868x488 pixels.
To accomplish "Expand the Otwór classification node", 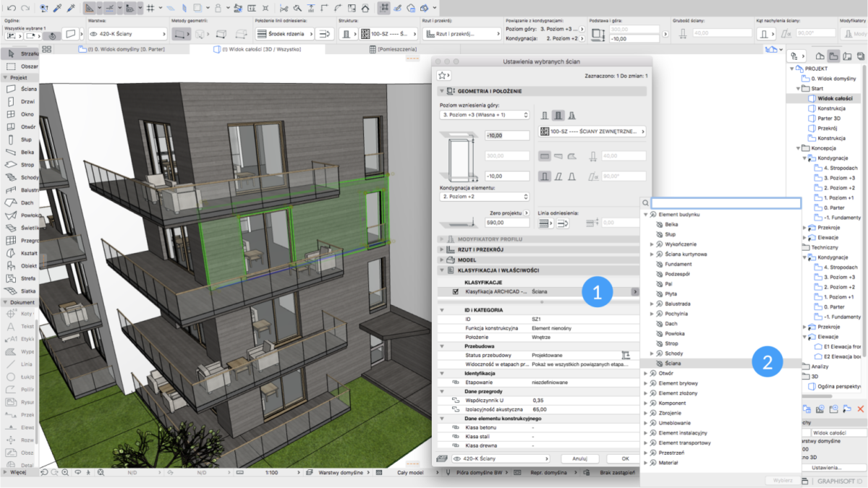I will click(x=646, y=373).
